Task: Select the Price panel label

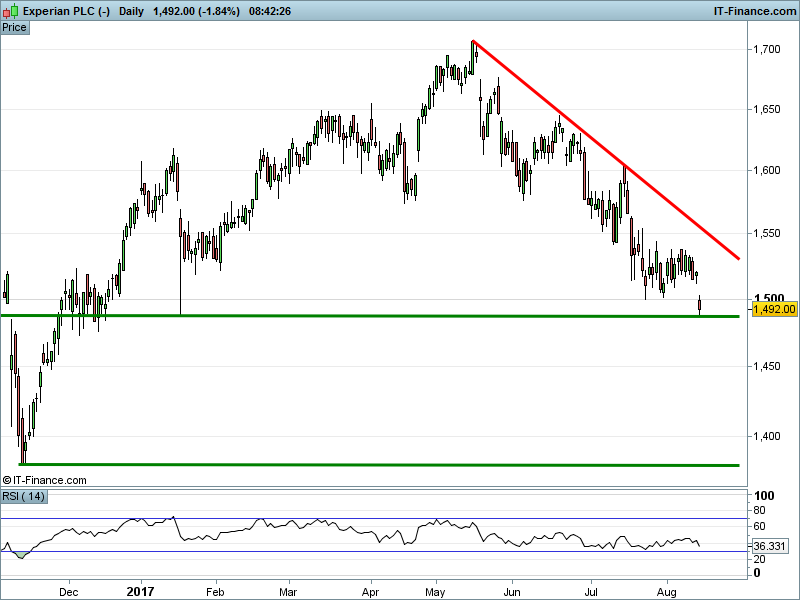Action: point(14,28)
